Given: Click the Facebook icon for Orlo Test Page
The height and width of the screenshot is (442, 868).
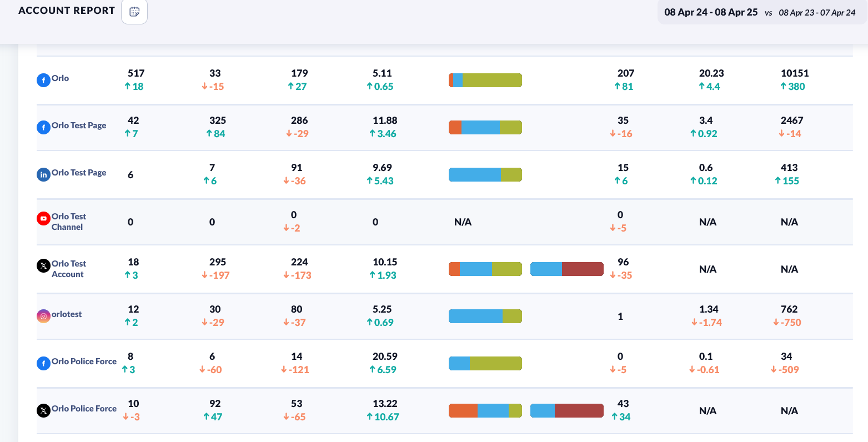Looking at the screenshot, I should click(43, 127).
